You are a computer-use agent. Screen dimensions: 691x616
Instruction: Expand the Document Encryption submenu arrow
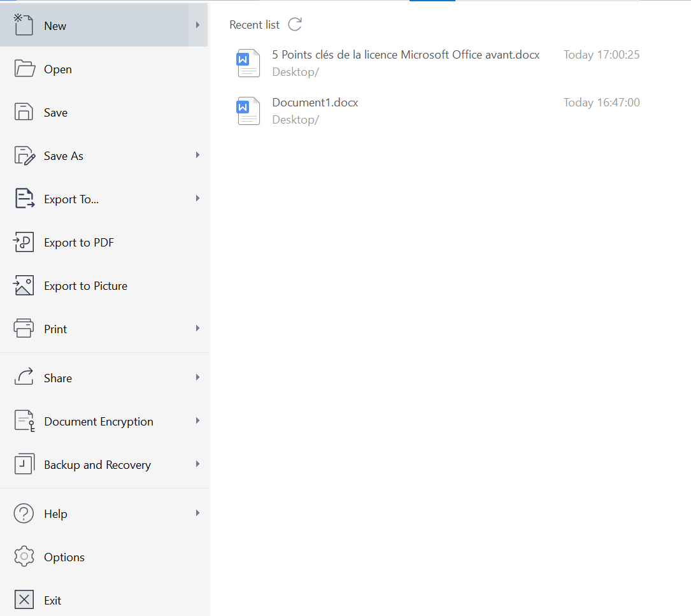click(198, 420)
